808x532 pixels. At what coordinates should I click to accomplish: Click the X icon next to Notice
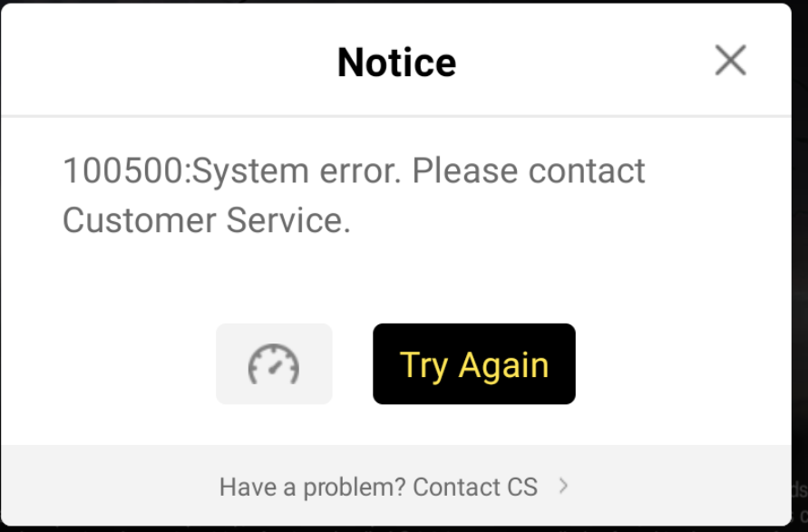point(731,60)
